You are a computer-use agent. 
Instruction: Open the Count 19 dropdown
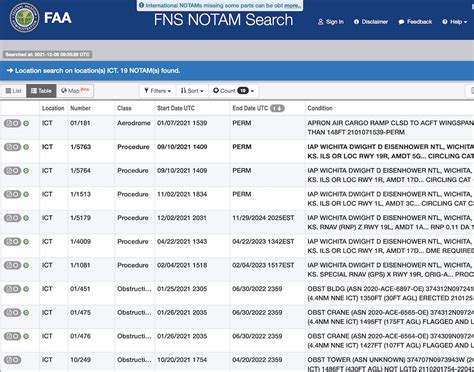[233, 91]
